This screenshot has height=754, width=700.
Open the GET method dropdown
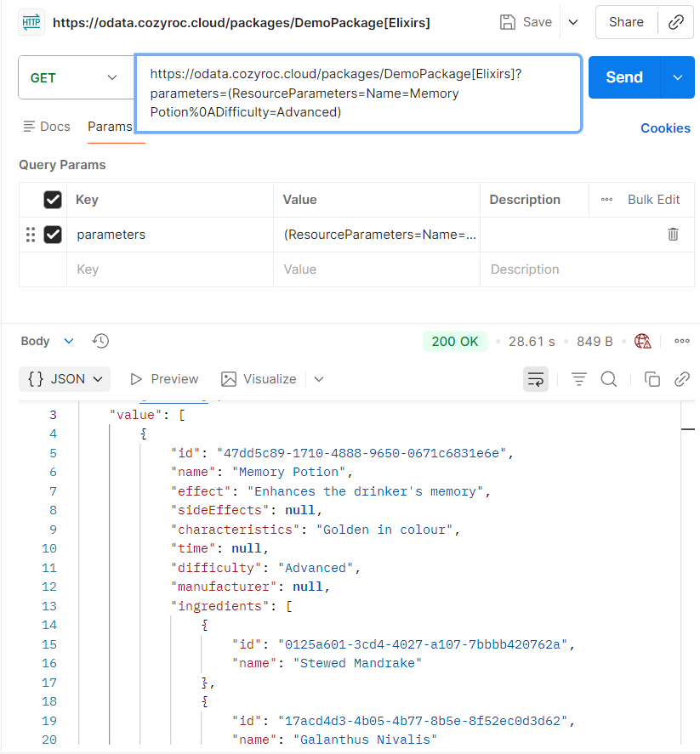point(75,77)
